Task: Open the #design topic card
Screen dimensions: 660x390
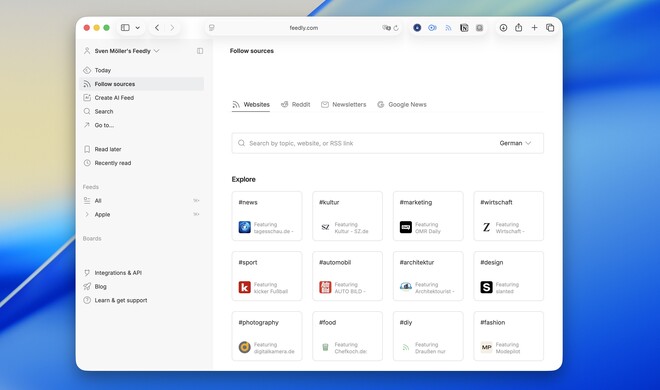Action: click(508, 276)
